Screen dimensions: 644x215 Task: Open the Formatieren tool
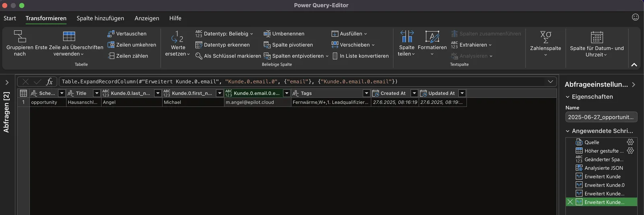(x=432, y=42)
